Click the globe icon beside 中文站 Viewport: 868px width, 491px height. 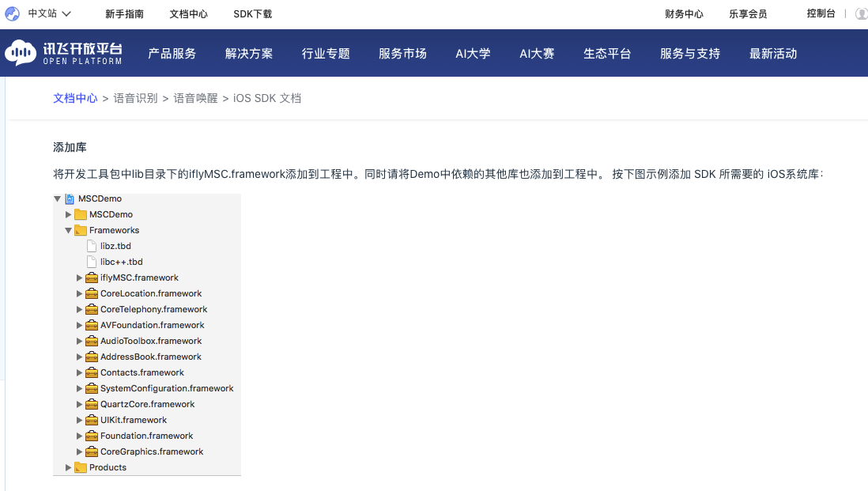[x=12, y=13]
